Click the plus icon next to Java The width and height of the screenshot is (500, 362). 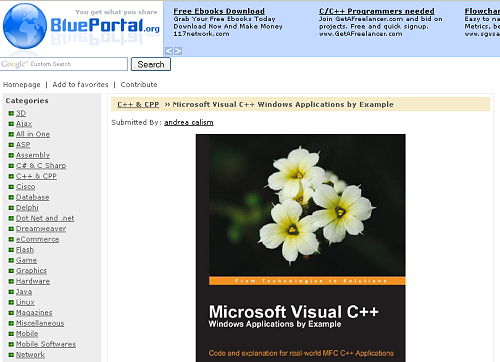click(x=11, y=292)
